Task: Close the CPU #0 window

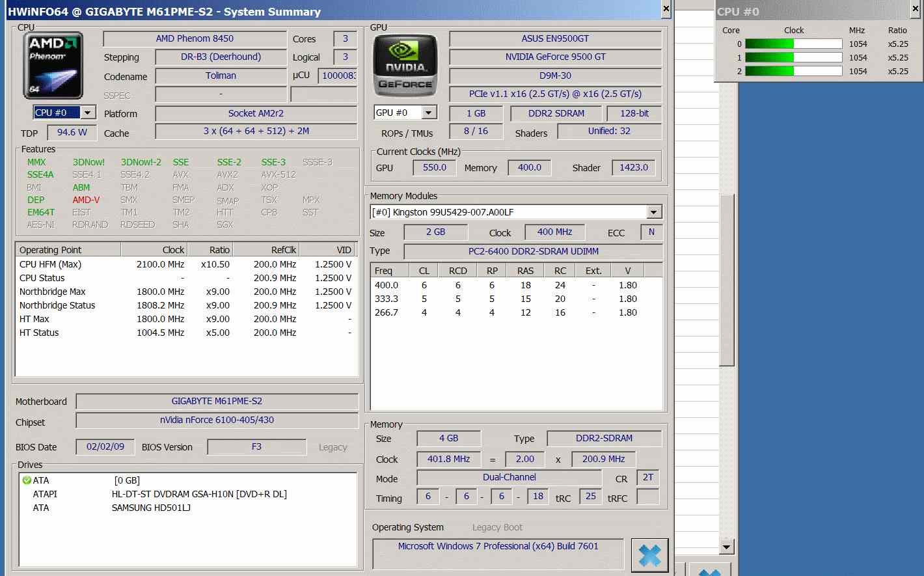Action: coord(916,9)
